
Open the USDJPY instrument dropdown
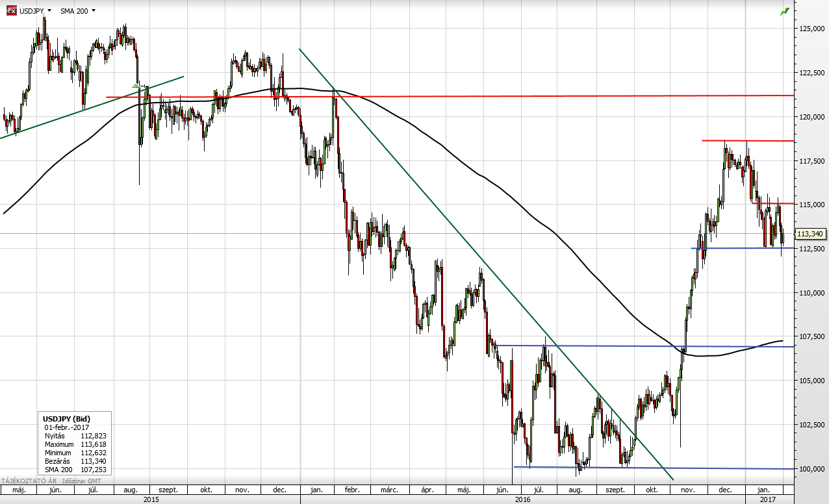click(x=35, y=11)
